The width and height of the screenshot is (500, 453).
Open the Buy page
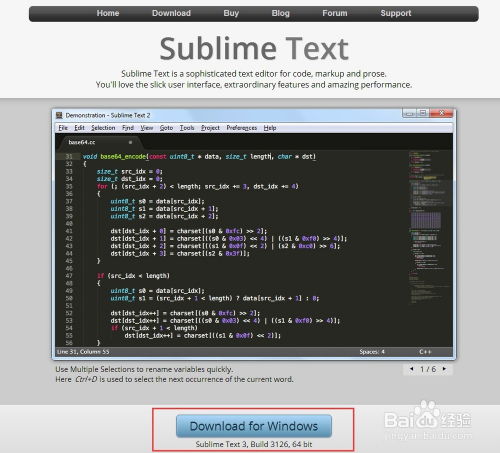tap(231, 13)
